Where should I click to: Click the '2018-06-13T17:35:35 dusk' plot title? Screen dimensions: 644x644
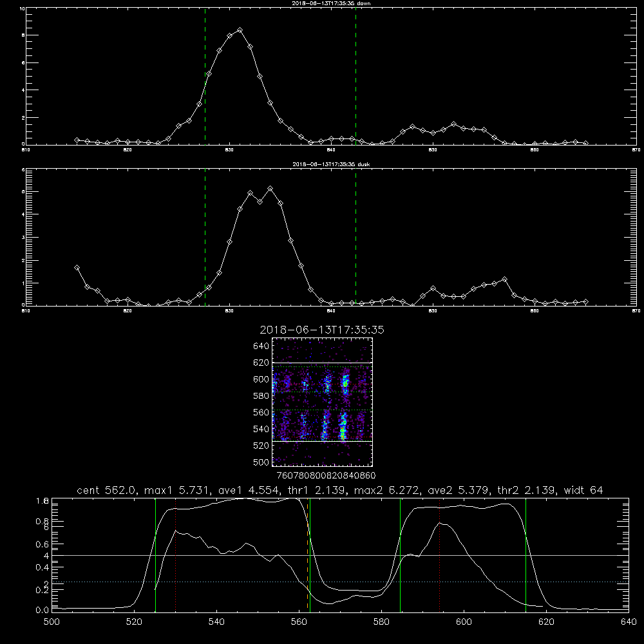pyautogui.click(x=331, y=164)
